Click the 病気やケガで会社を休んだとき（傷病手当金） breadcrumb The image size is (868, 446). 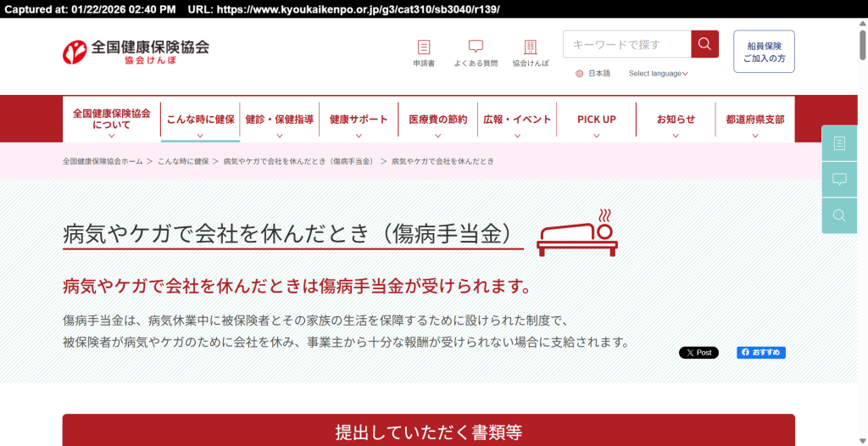pos(300,161)
